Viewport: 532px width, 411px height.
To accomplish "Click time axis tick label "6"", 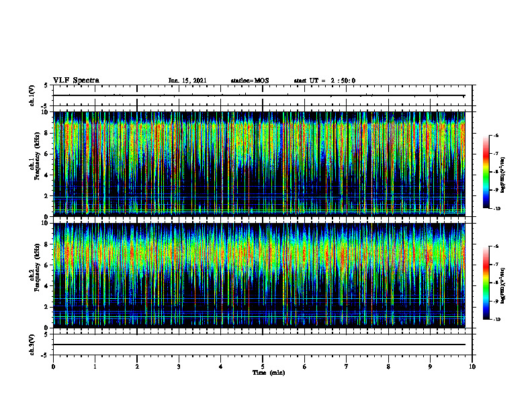I will click(x=305, y=367).
